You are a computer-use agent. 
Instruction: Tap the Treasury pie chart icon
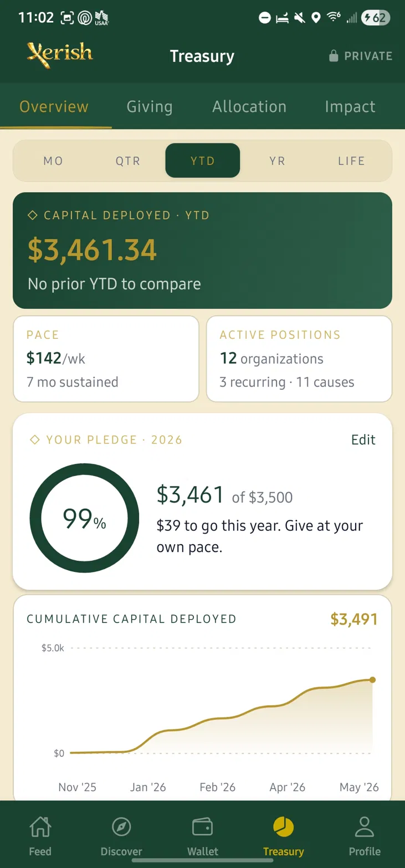pos(283,827)
